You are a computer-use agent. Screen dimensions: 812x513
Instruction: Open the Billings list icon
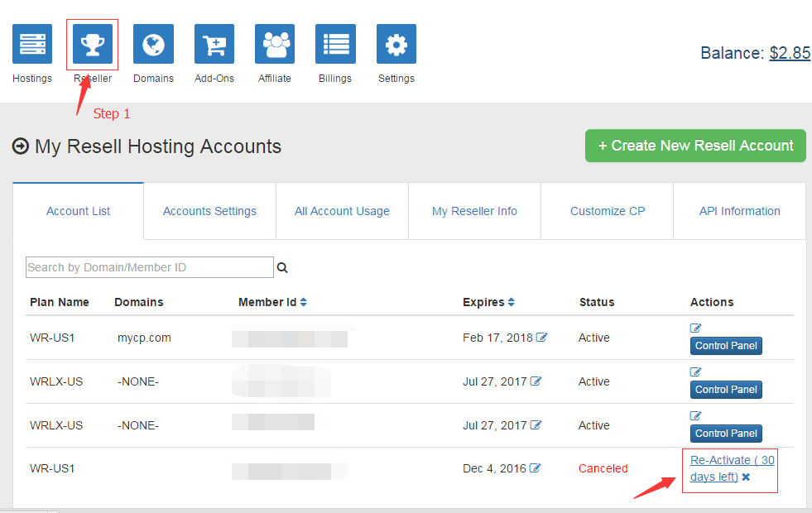(x=335, y=44)
